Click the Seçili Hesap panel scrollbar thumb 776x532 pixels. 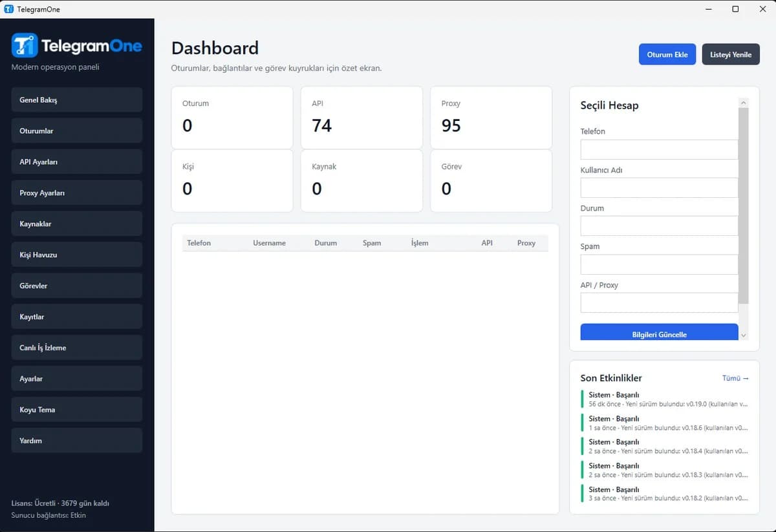pyautogui.click(x=743, y=206)
